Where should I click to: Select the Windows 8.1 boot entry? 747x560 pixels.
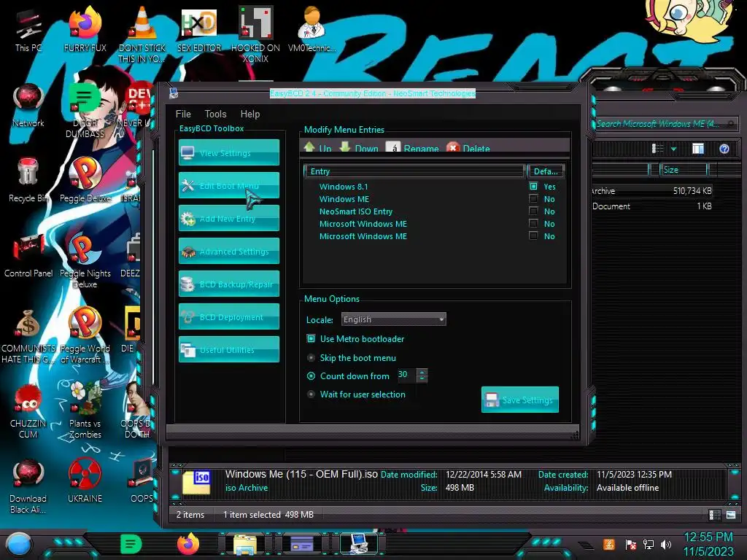pyautogui.click(x=344, y=187)
